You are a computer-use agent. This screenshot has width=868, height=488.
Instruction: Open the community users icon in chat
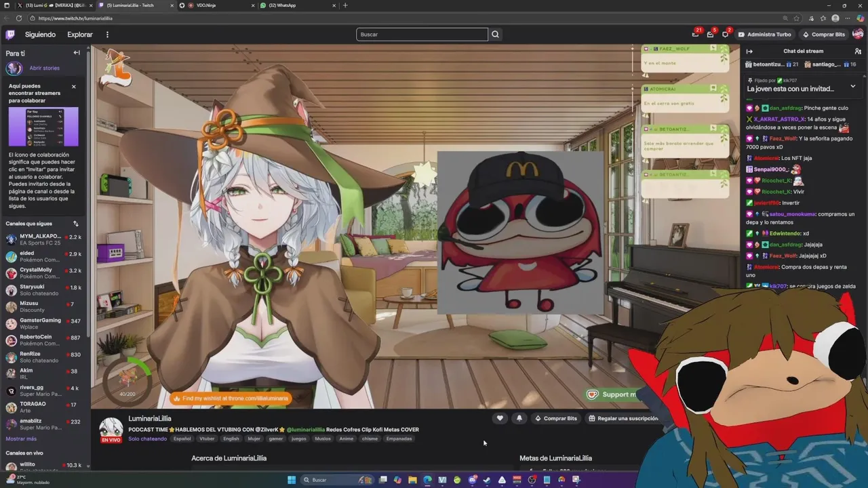coord(858,52)
